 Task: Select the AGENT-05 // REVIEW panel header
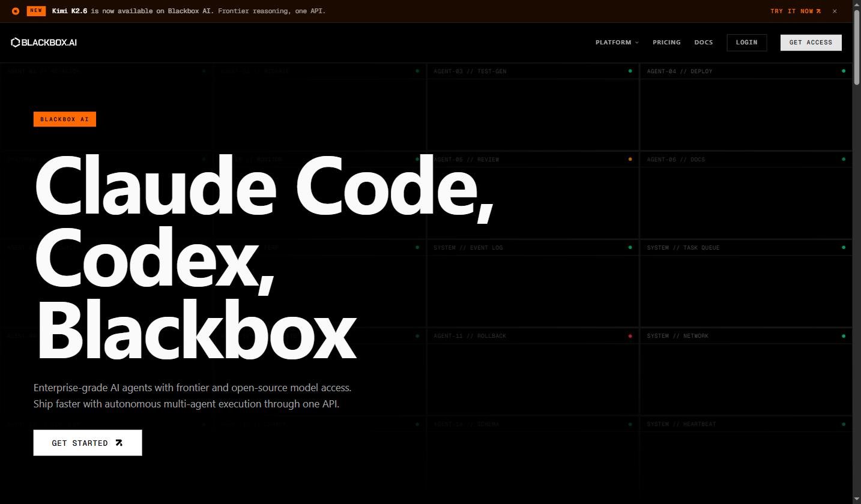click(533, 160)
